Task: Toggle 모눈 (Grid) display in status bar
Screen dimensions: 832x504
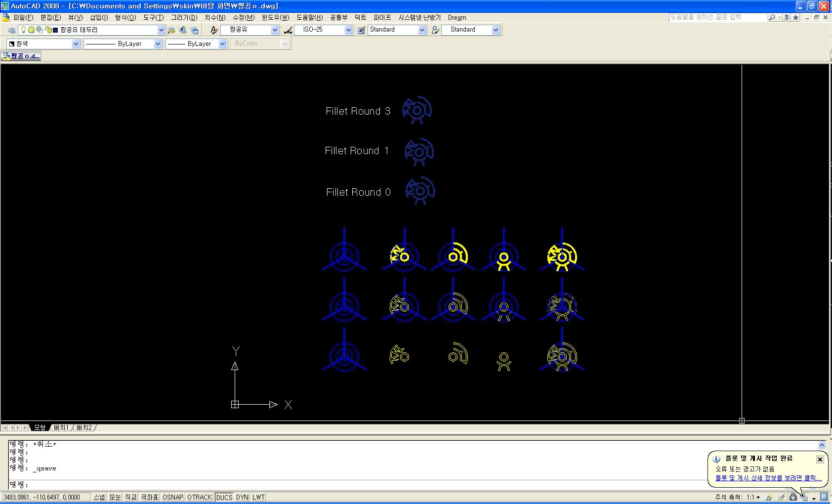Action: point(115,497)
